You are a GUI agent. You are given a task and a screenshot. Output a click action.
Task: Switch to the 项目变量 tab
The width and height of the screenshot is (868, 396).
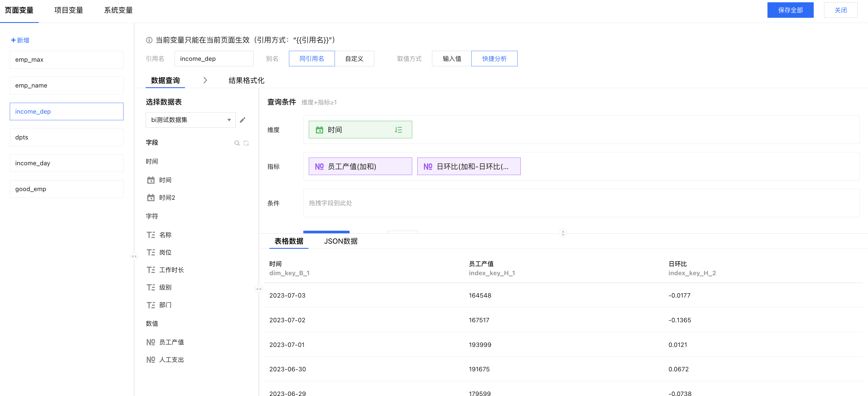coord(68,10)
